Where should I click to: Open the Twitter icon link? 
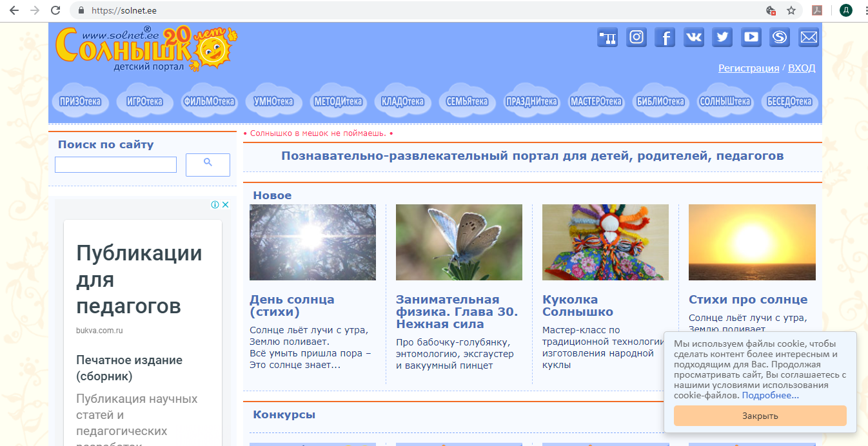click(x=722, y=37)
